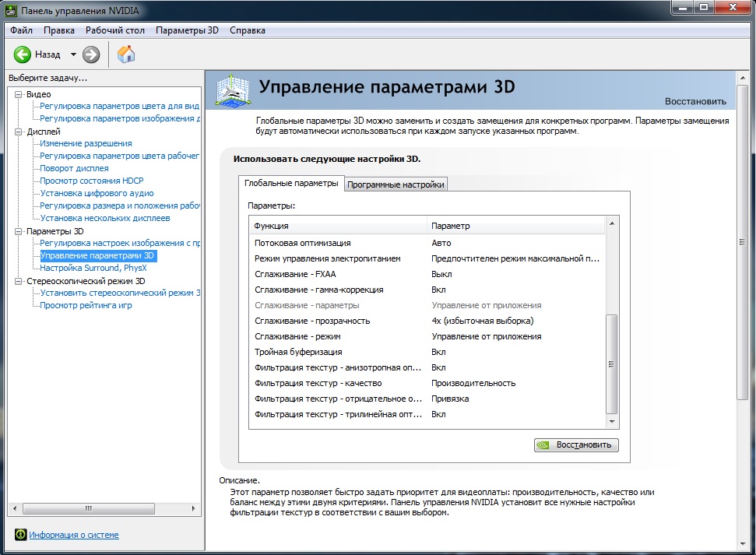Screen dimensions: 756x555
Task: Select Сглаживание - прозрачность row
Action: [x=427, y=321]
